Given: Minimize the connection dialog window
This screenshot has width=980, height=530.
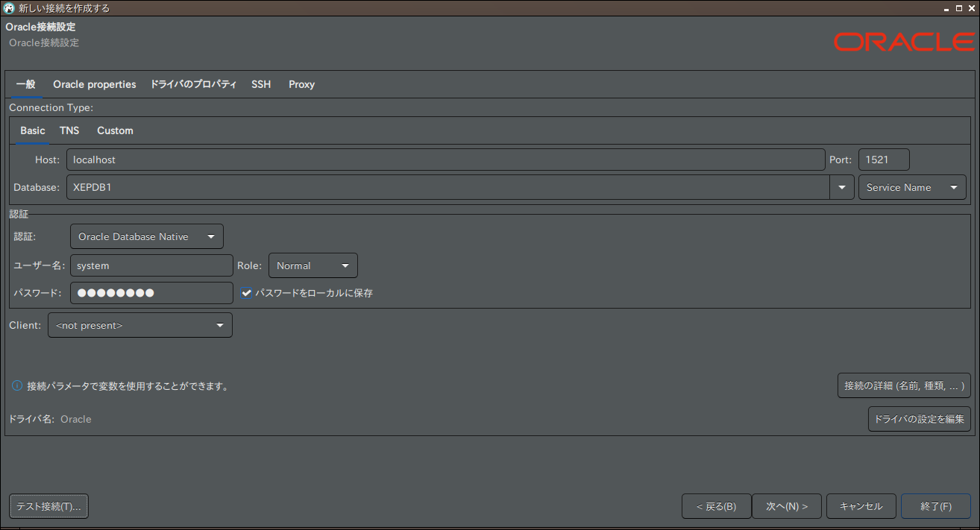Looking at the screenshot, I should pyautogui.click(x=946, y=8).
